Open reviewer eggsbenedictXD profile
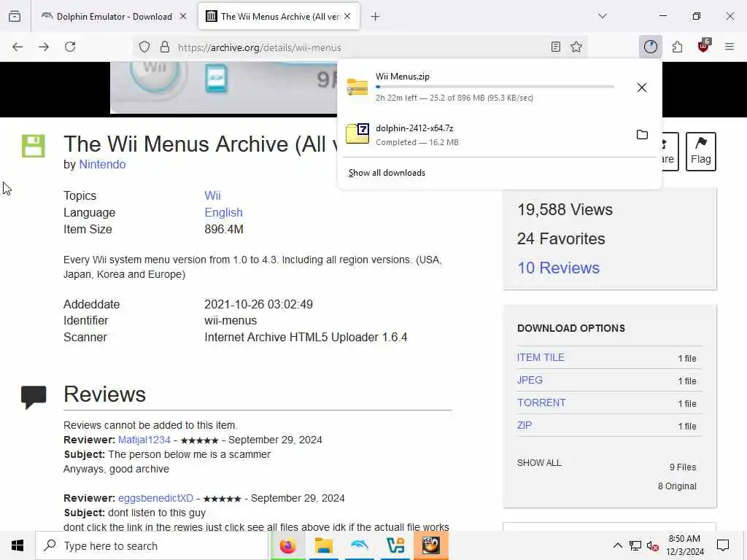 (156, 498)
